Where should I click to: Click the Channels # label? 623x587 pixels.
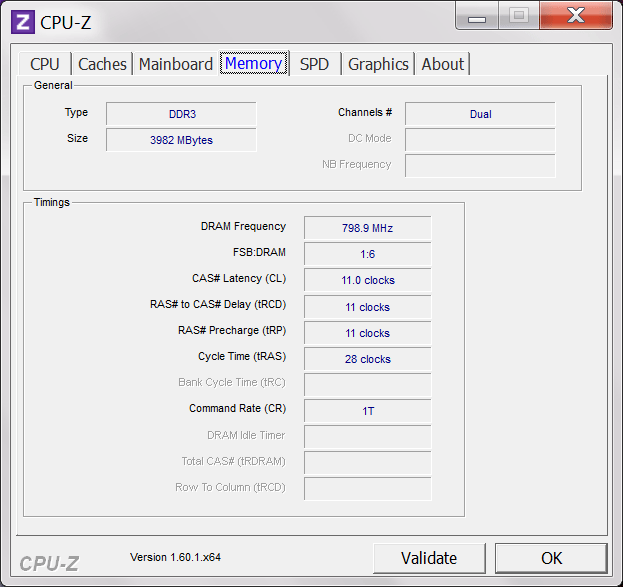365,112
